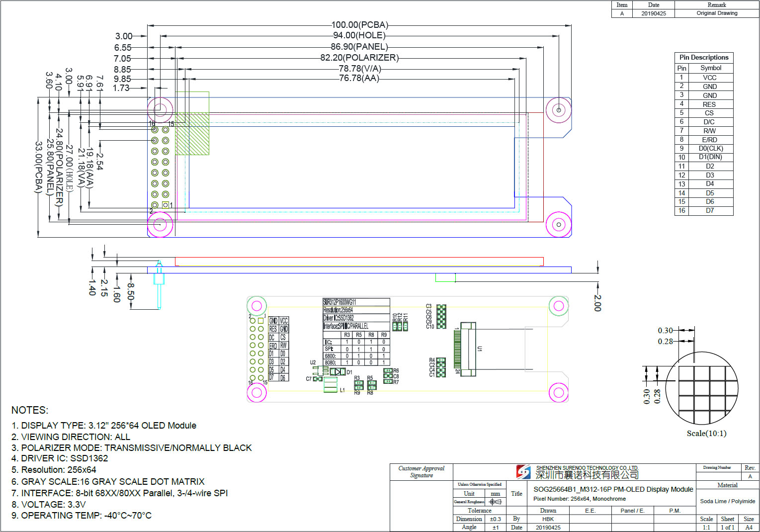Click the L1 inductor on PCB back view
Image resolution: width=760 pixels, height=532 pixels.
331,384
